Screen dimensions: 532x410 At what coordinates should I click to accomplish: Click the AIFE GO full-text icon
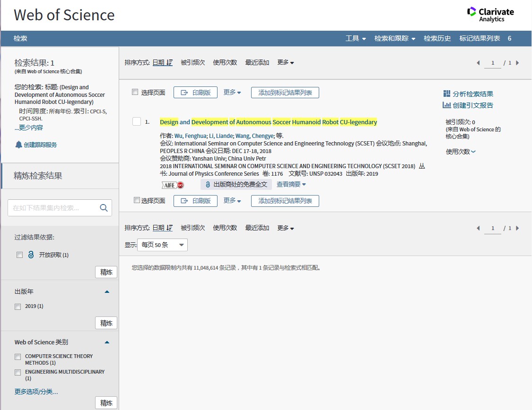(173, 185)
